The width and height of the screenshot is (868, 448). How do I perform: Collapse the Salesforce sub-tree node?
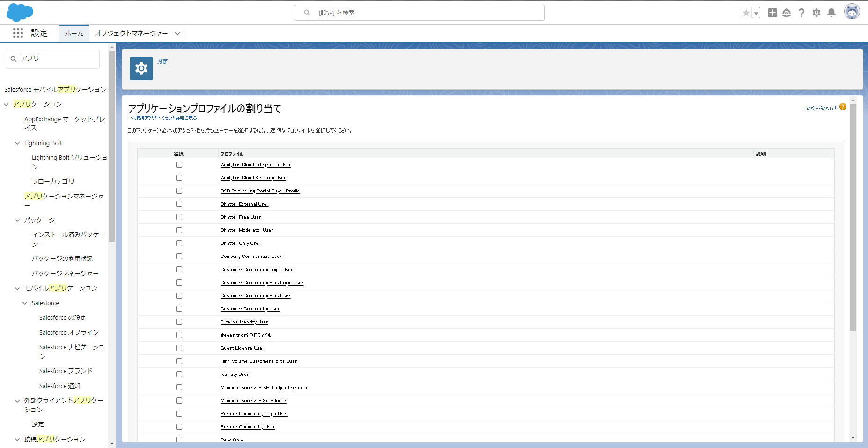pos(25,303)
